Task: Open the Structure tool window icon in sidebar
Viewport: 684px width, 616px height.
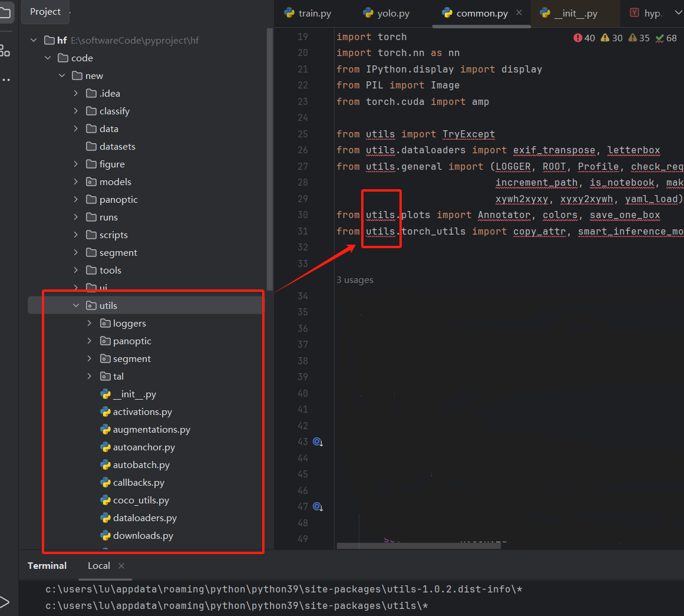Action: [x=6, y=50]
